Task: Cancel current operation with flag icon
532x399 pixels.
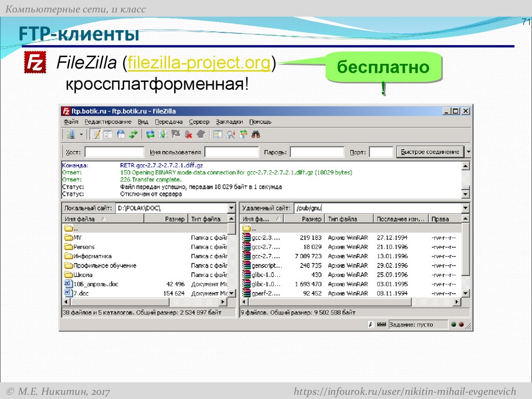Action: point(176,135)
